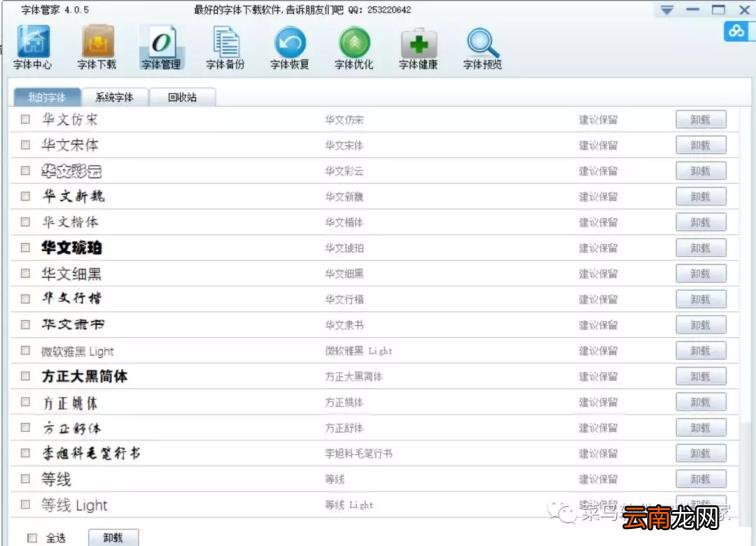Check the box for 华文彩云
The width and height of the screenshot is (756, 546).
[26, 170]
